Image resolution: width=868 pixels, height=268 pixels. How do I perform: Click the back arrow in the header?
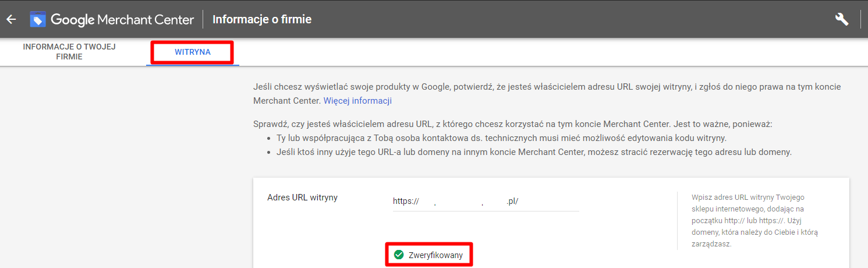pyautogui.click(x=11, y=19)
